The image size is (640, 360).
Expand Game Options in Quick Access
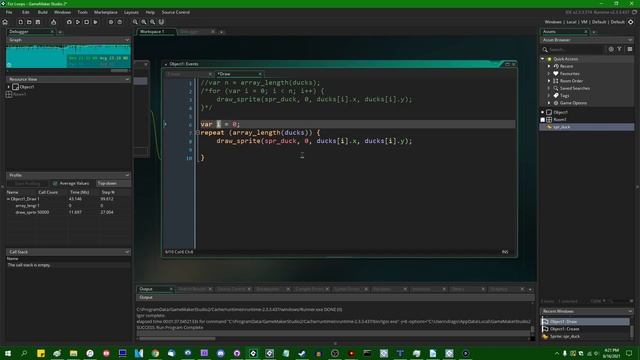pos(549,103)
